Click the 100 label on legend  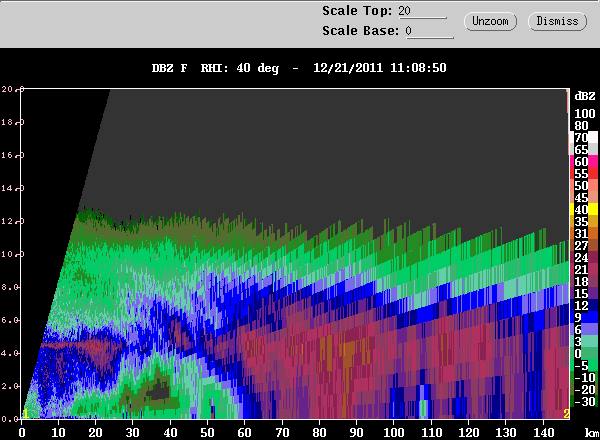point(585,114)
